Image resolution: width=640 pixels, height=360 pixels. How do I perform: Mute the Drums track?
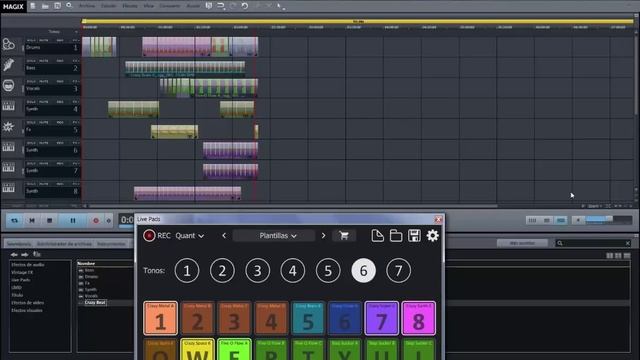tap(44, 40)
